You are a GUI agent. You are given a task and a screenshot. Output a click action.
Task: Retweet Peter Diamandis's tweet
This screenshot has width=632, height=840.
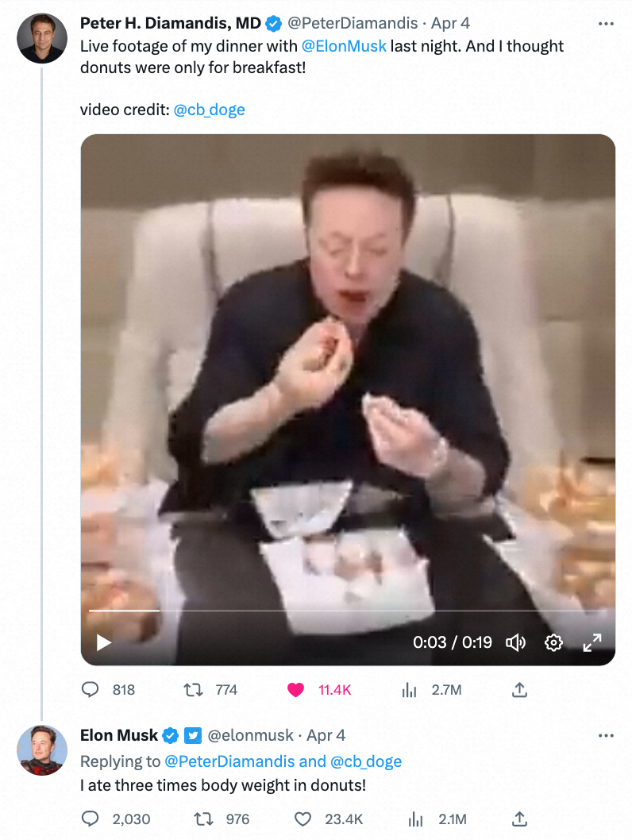[x=191, y=690]
